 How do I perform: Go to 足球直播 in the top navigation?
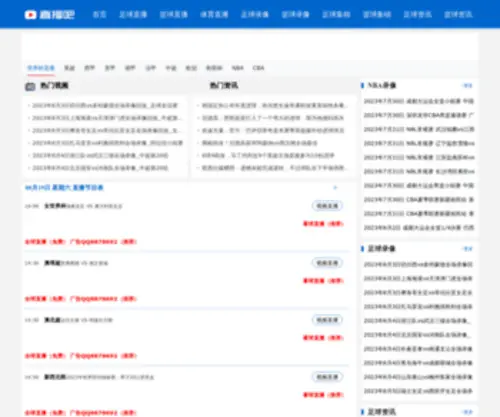pyautogui.click(x=133, y=14)
